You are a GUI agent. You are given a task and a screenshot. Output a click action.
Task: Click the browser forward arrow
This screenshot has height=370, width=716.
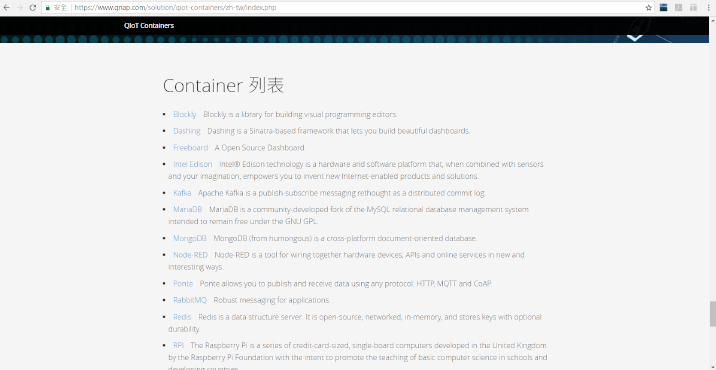click(x=20, y=7)
